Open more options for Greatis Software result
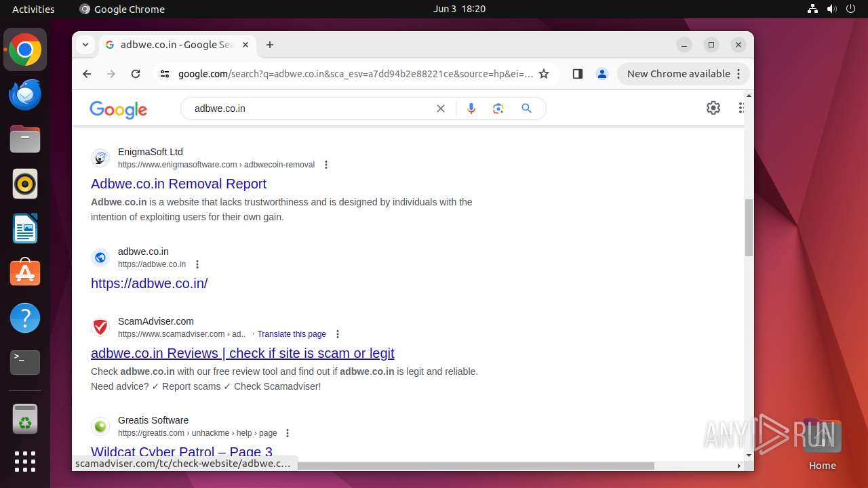The width and height of the screenshot is (868, 488). tap(288, 433)
